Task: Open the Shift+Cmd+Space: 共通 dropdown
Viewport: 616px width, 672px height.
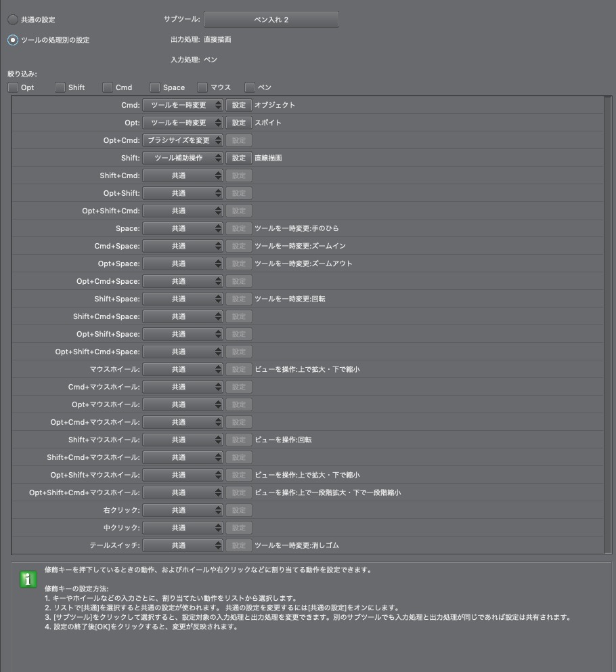Action: click(x=183, y=316)
